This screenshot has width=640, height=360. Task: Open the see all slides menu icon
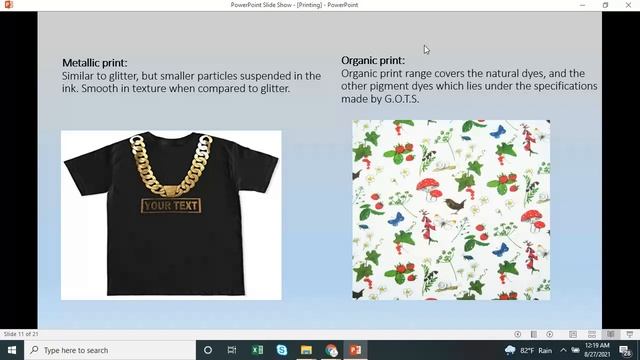(533, 334)
